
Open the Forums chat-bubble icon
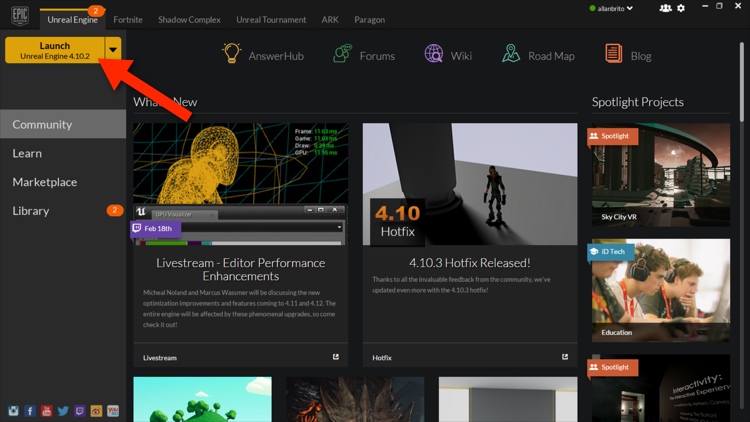342,54
